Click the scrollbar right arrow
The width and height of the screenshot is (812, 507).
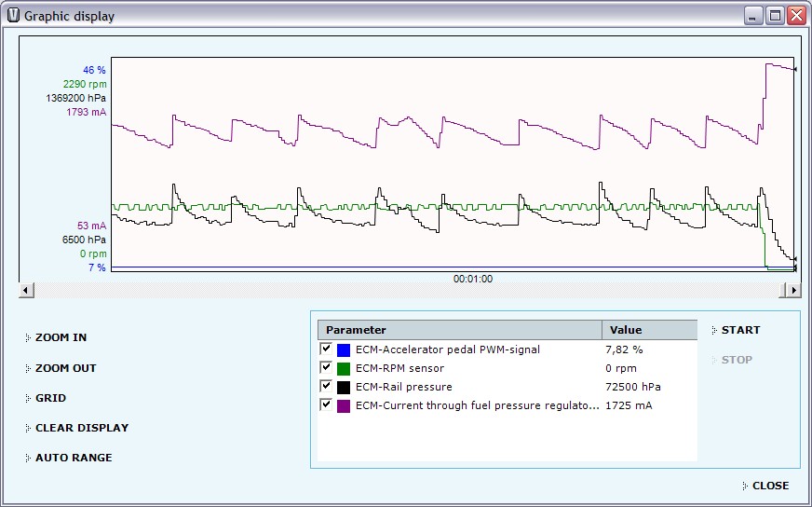793,290
